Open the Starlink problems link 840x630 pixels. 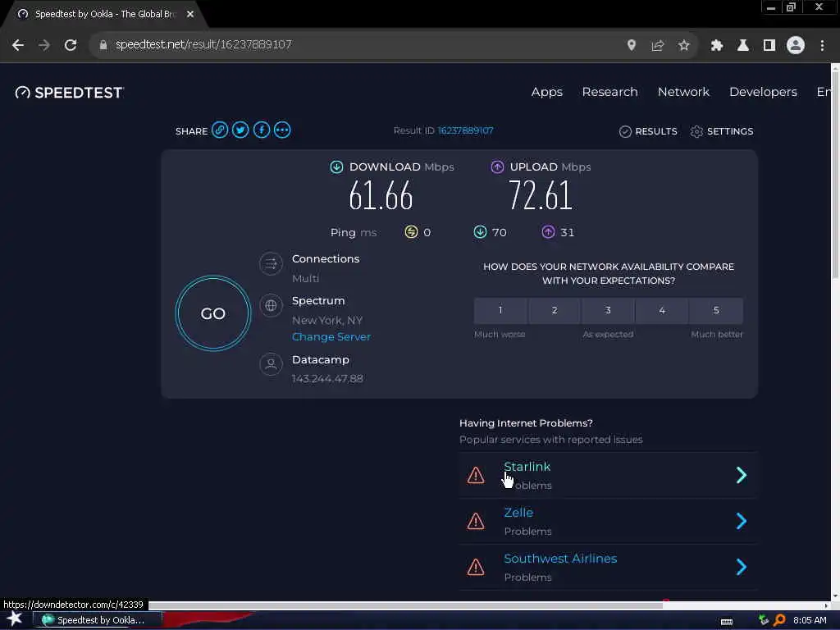tap(527, 467)
